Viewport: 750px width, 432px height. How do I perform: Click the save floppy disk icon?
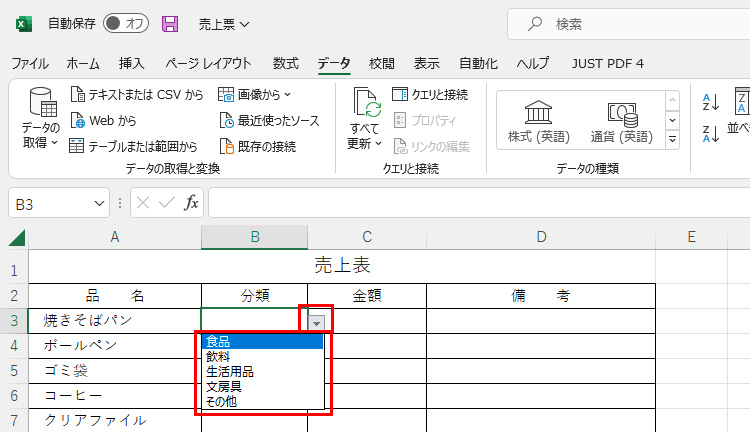pos(170,24)
